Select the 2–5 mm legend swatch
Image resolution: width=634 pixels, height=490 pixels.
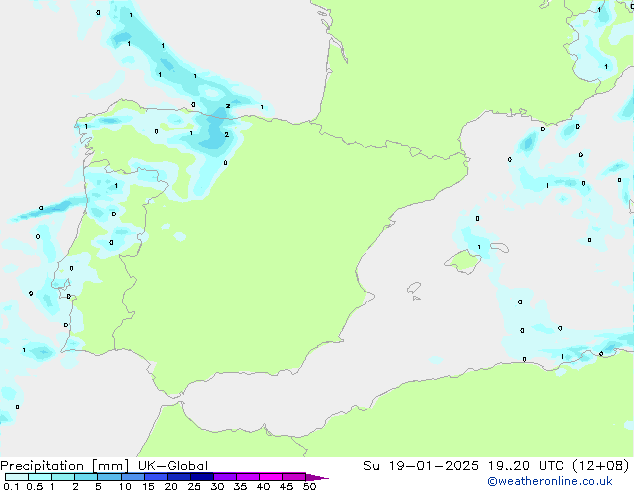86,477
